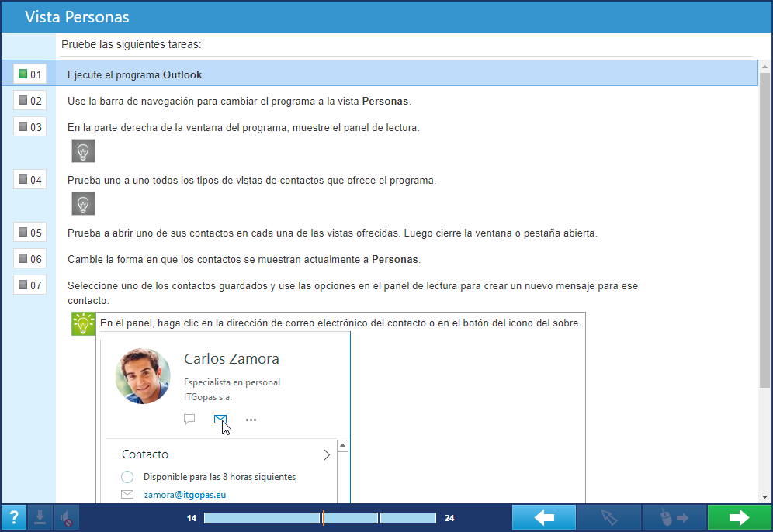Image resolution: width=773 pixels, height=532 pixels.
Task: Toggle the muted sound icon
Action: click(66, 518)
